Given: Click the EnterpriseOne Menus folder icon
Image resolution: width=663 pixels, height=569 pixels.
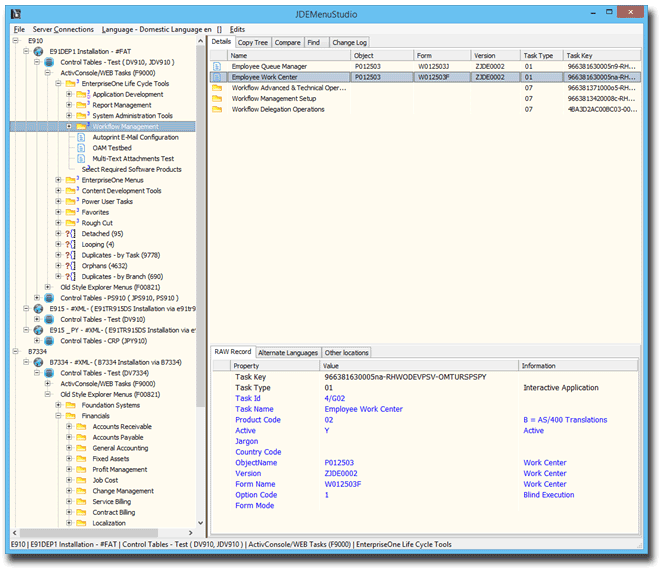Looking at the screenshot, I should pos(71,180).
